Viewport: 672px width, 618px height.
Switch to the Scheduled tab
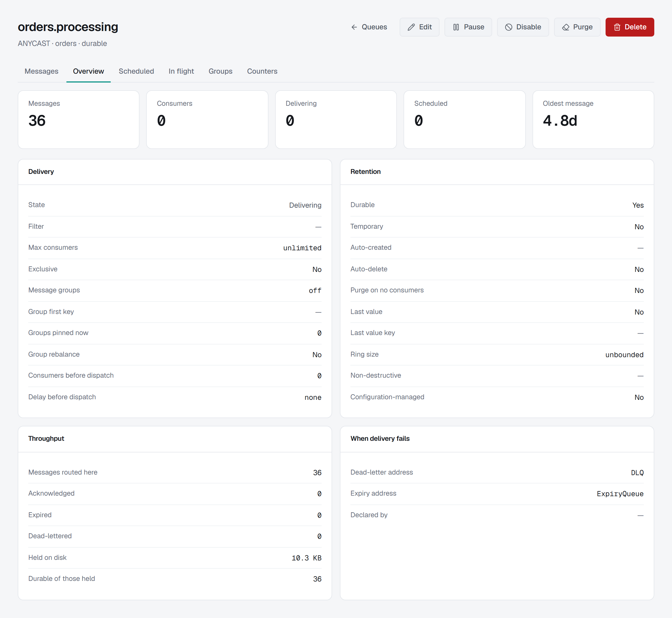point(136,71)
